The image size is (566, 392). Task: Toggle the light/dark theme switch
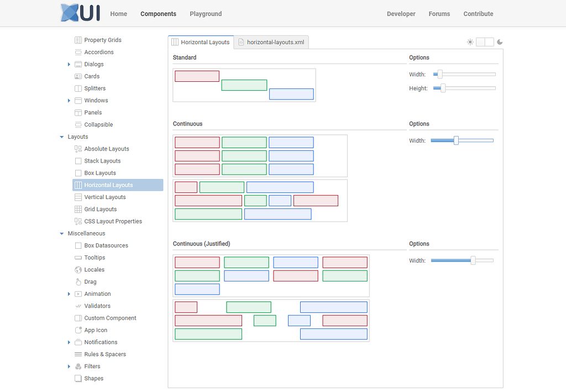click(x=485, y=41)
